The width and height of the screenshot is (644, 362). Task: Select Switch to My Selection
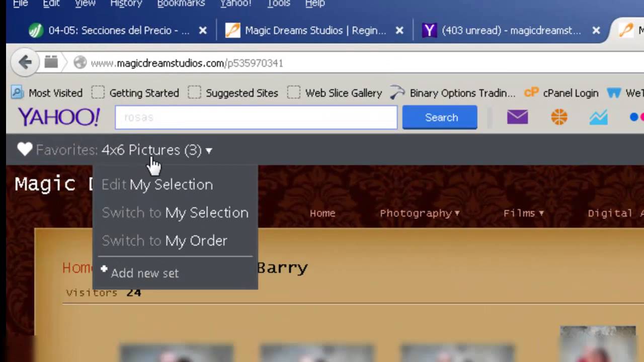tap(175, 213)
